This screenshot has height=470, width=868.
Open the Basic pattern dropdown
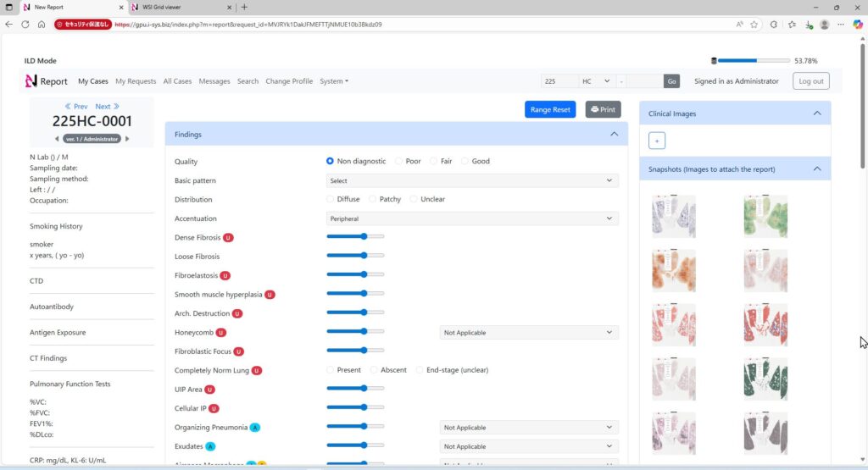click(x=472, y=180)
